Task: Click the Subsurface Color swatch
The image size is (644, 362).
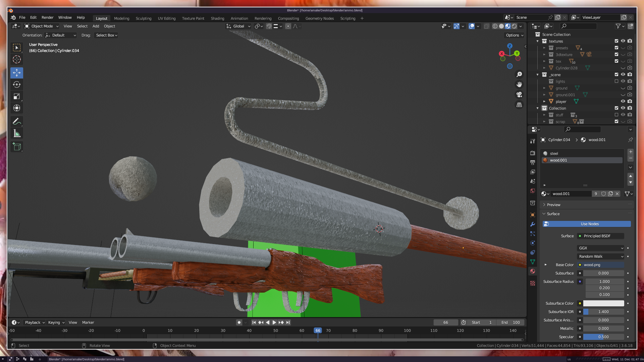Action: (x=603, y=303)
